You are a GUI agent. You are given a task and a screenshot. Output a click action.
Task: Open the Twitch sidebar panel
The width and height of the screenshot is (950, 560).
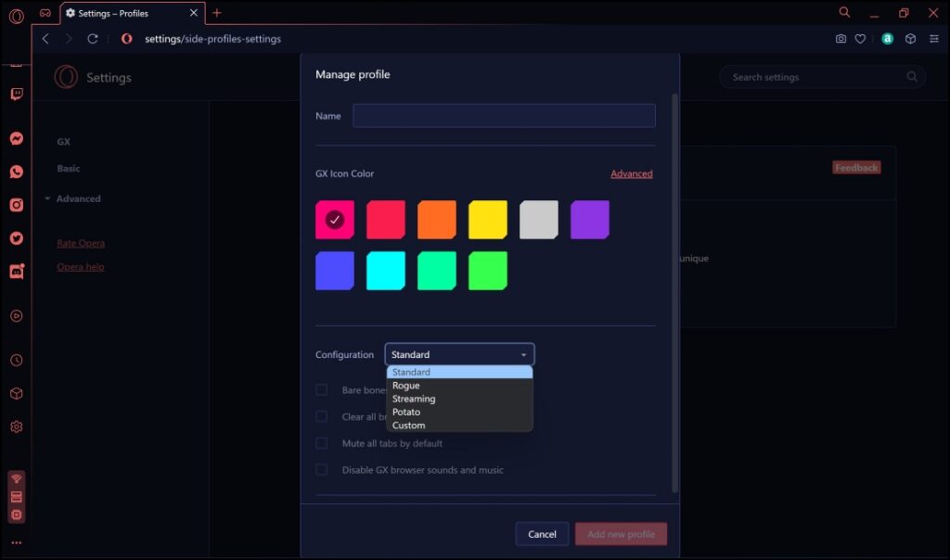[17, 94]
